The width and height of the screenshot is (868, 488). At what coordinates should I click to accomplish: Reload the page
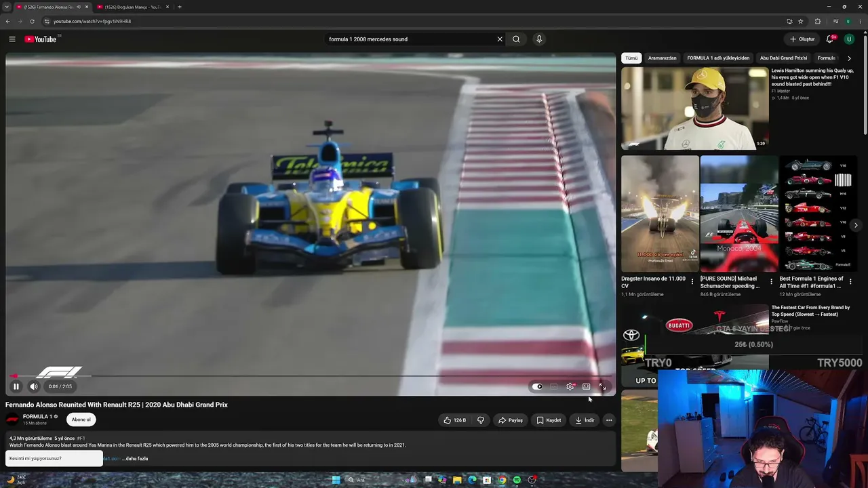coord(32,21)
